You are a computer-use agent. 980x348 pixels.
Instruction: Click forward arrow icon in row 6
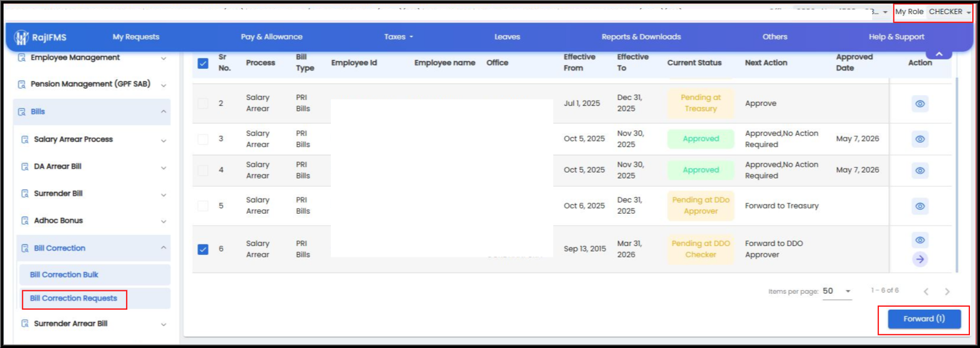pos(920,259)
